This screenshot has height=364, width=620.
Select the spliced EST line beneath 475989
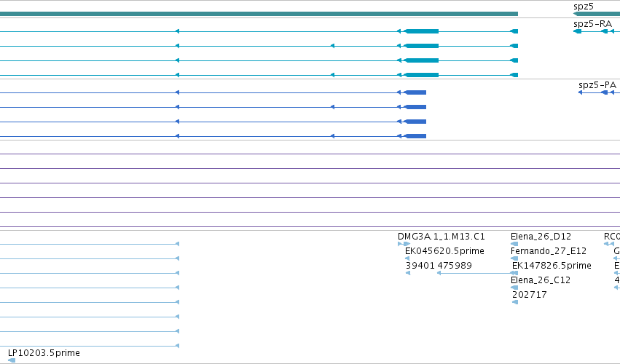(477, 273)
